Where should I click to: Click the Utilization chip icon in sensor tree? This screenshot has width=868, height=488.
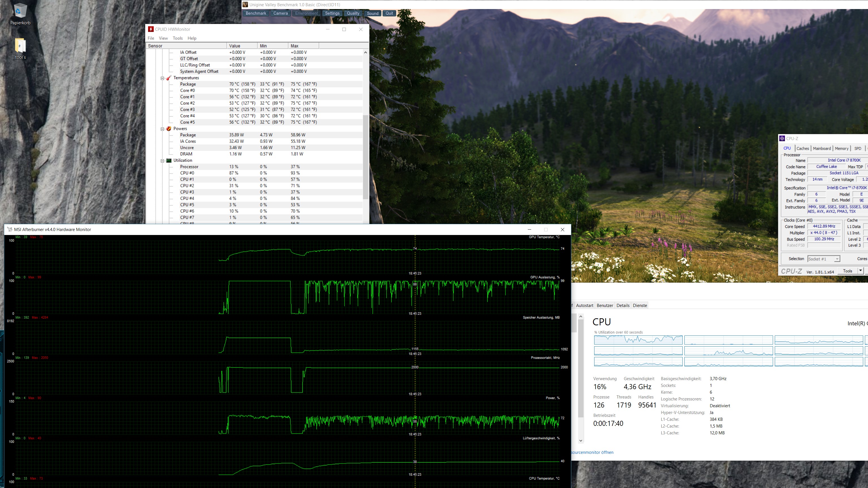tap(169, 160)
